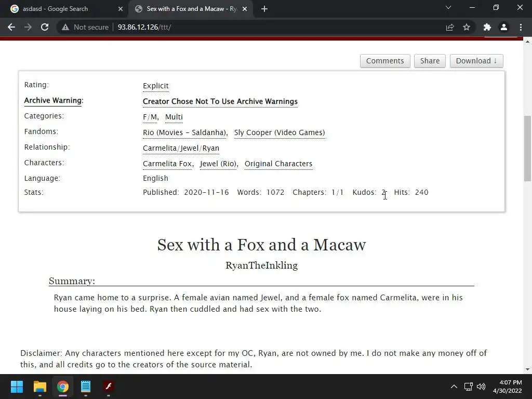This screenshot has width=532, height=399.
Task: Open the volume tray icon
Action: pyautogui.click(x=481, y=387)
